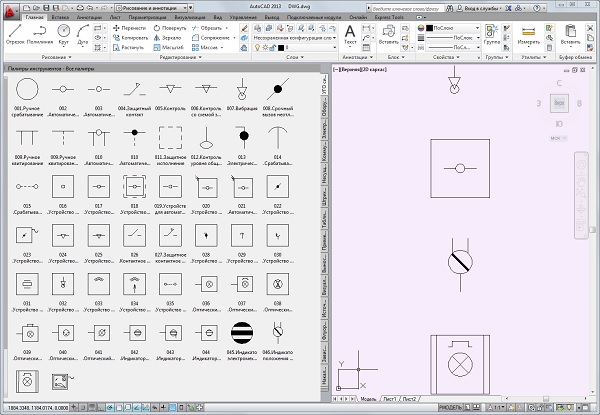Pick the 007.Вибрация palette symbol
The image size is (600, 415).
tap(241, 90)
